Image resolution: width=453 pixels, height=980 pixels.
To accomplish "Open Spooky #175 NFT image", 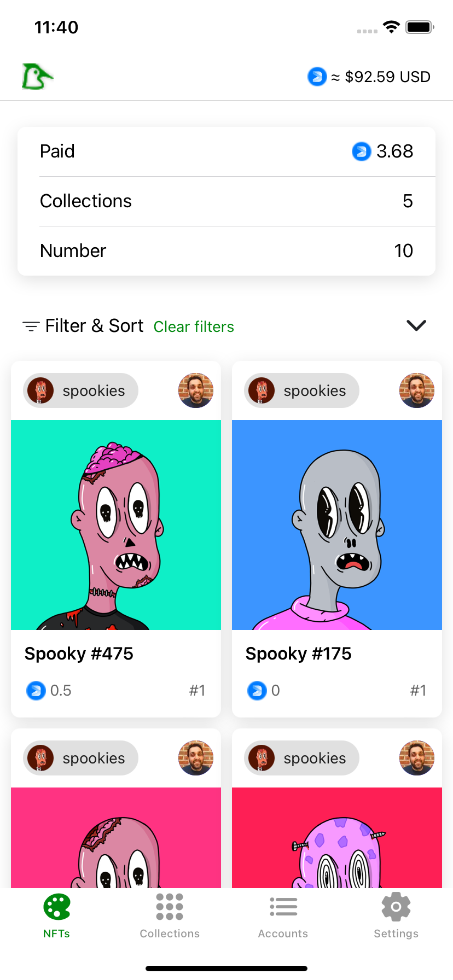I will (x=337, y=525).
